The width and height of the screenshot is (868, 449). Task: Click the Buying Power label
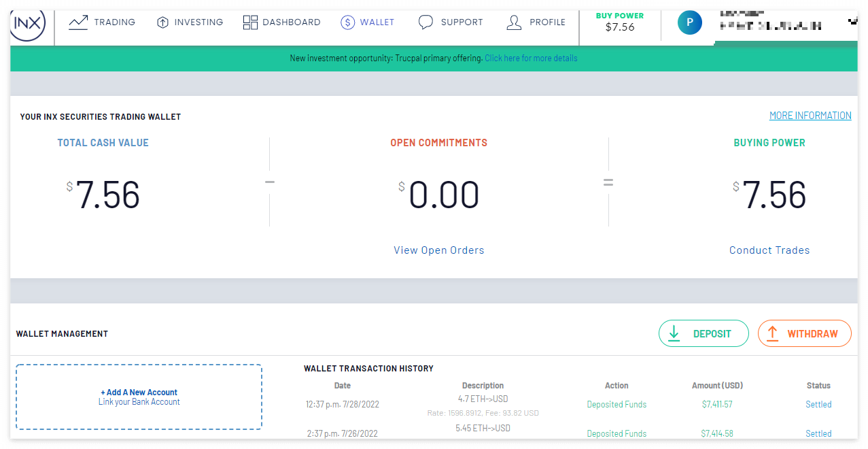tap(769, 143)
